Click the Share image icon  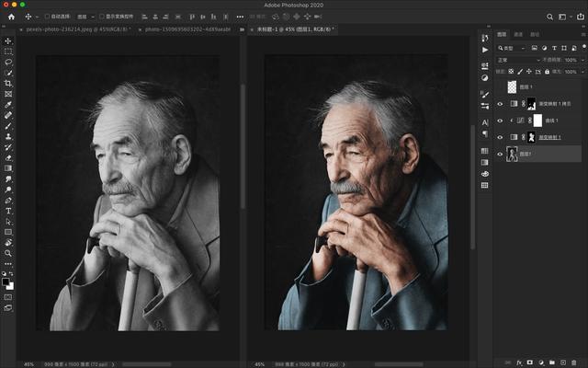[x=581, y=17]
